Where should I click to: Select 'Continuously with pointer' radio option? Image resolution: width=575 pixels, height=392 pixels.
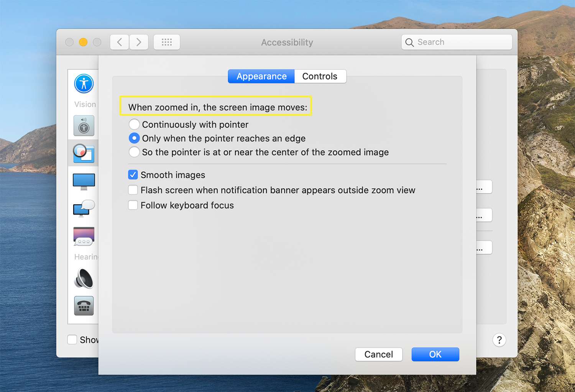coord(134,125)
